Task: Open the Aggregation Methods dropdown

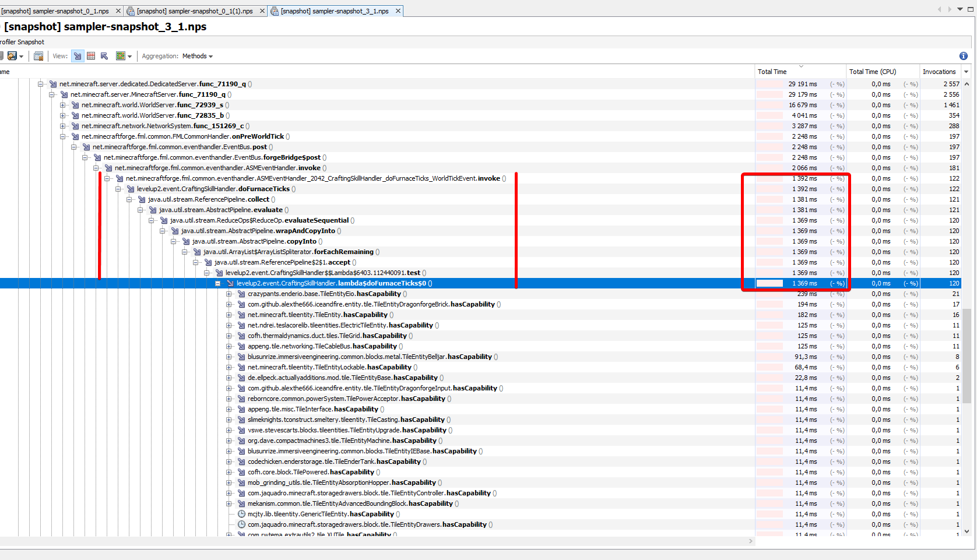Action: pos(198,56)
